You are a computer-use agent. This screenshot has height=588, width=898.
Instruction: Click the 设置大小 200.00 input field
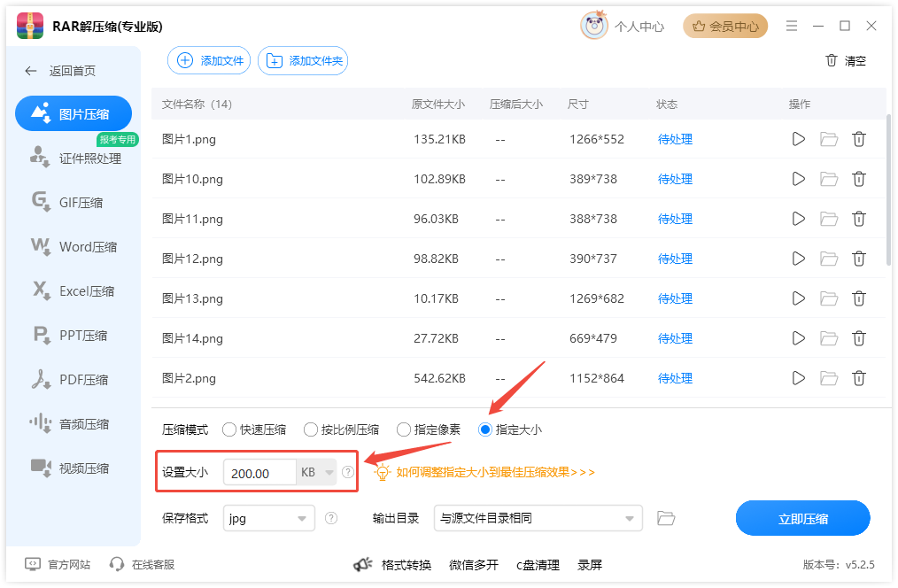259,473
